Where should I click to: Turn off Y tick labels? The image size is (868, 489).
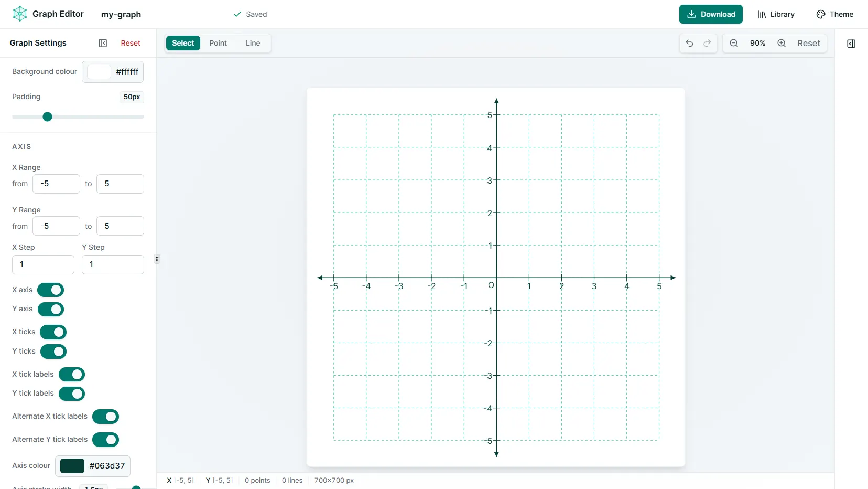pos(72,394)
